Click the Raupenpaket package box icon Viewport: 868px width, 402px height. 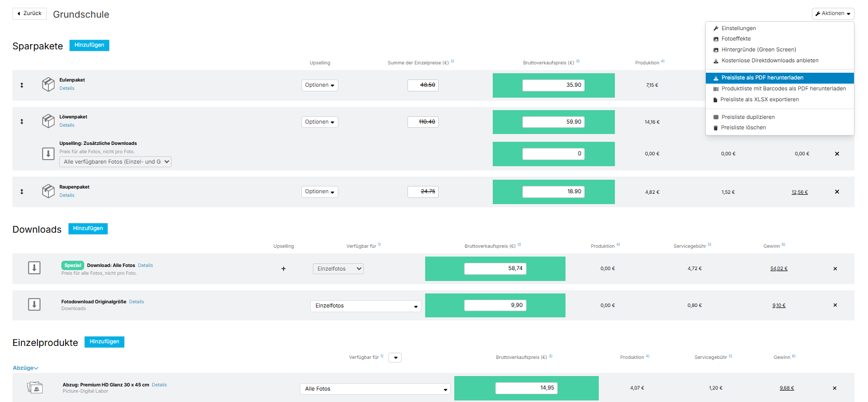click(x=48, y=191)
